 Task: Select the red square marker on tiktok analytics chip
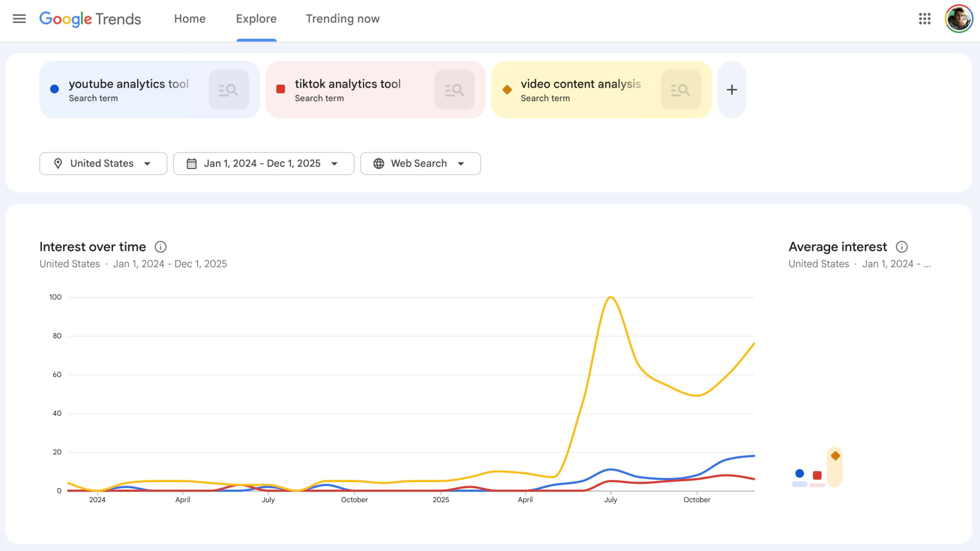(280, 89)
